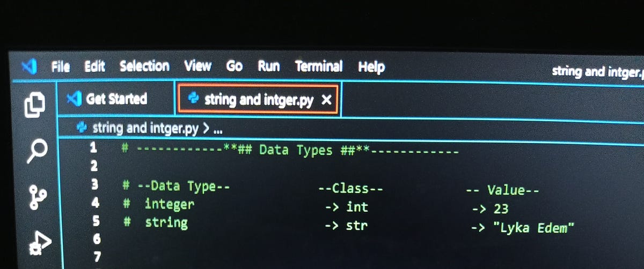The height and width of the screenshot is (269, 644).
Task: Click the VS Code logo in title bar
Action: (x=30, y=67)
